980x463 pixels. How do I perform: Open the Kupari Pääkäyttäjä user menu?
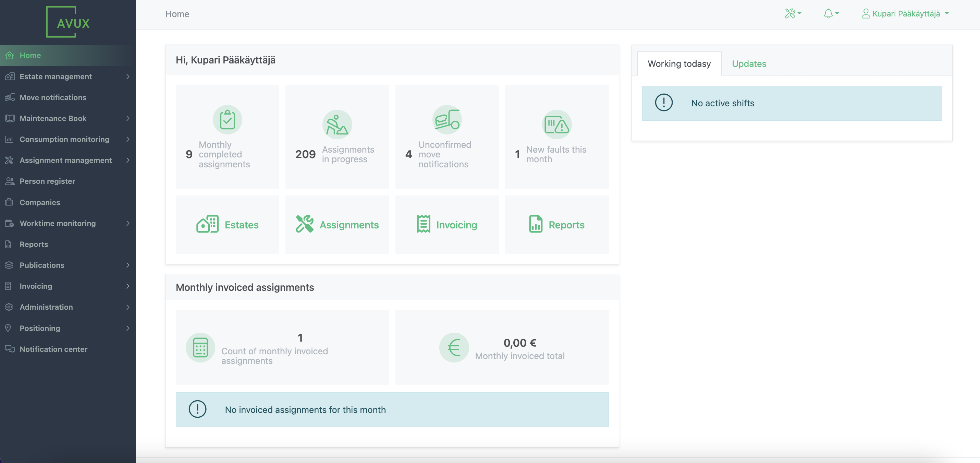coord(905,14)
